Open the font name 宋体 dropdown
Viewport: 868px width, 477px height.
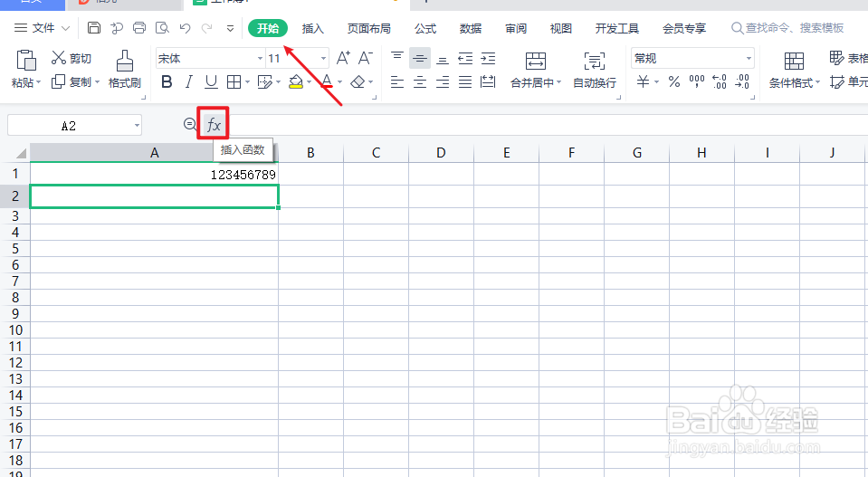pyautogui.click(x=260, y=58)
